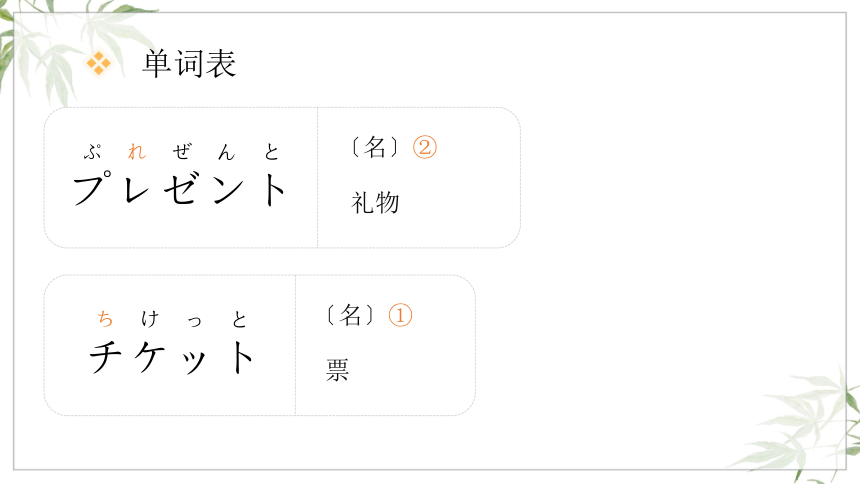This screenshot has height=484, width=860.
Task: Click the leaf decoration in bottom-right corner
Action: [x=801, y=425]
